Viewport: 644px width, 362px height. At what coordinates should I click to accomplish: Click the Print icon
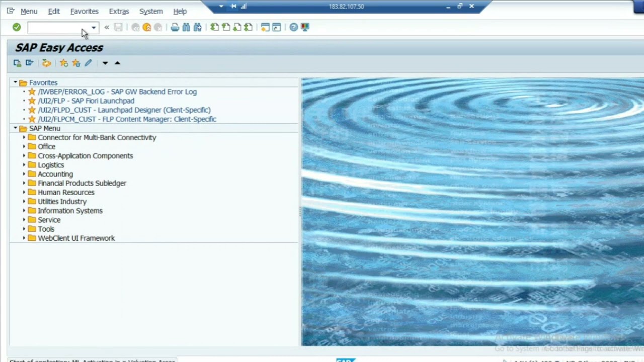tap(175, 27)
